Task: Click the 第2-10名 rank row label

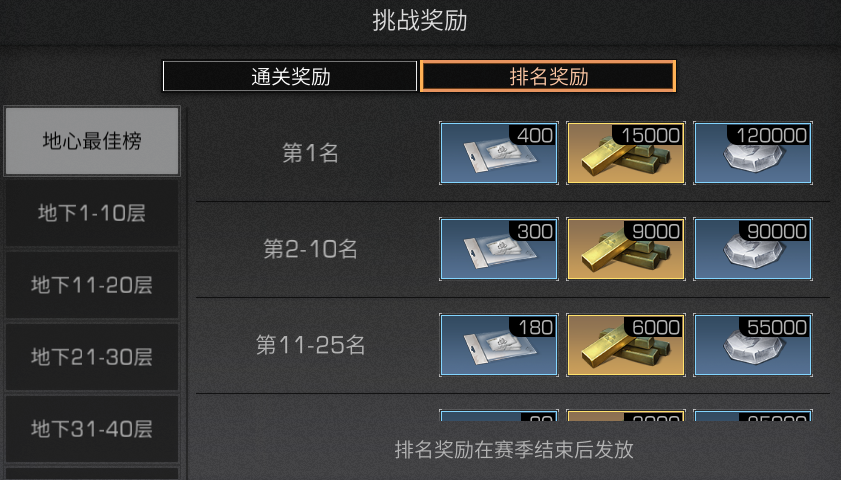Action: (x=311, y=249)
